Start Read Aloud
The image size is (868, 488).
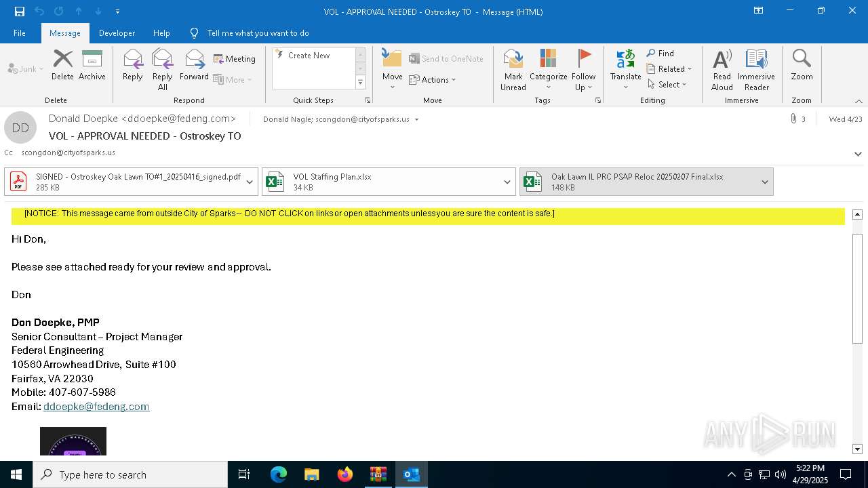(x=722, y=69)
